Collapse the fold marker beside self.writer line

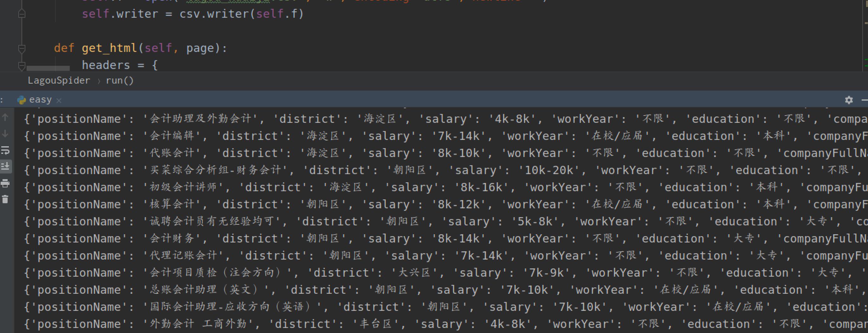[22, 14]
